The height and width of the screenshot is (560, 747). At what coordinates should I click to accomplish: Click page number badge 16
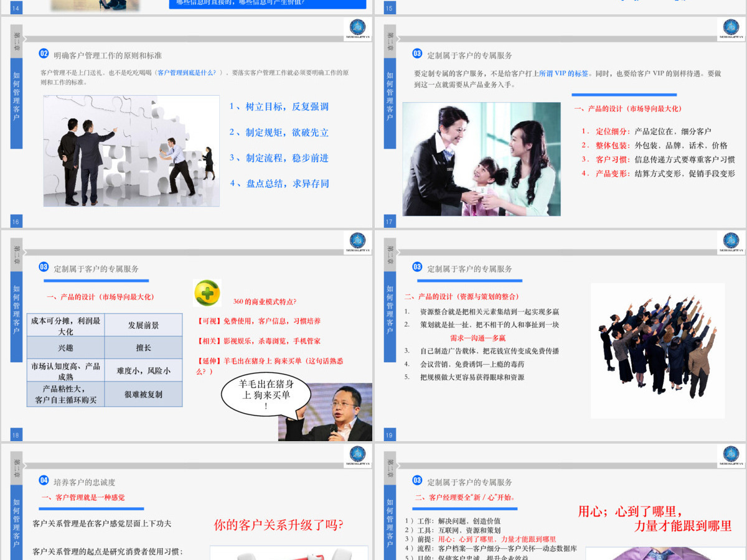[x=16, y=222]
